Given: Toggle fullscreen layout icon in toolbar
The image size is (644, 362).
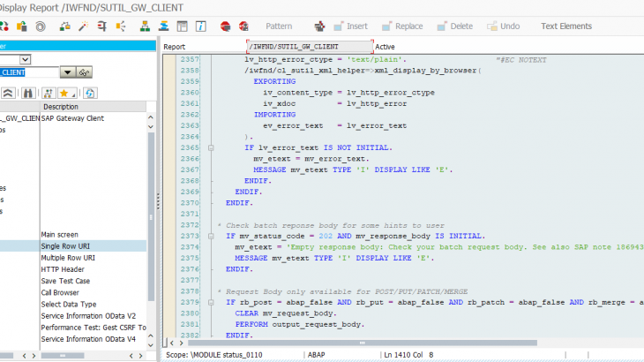Looking at the screenshot, I should coord(182,26).
